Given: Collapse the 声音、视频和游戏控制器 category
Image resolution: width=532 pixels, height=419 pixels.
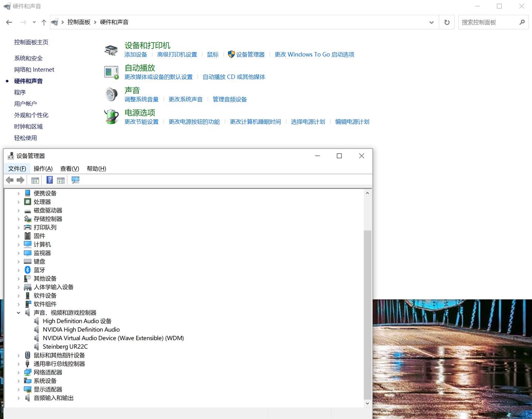Looking at the screenshot, I should [x=19, y=312].
